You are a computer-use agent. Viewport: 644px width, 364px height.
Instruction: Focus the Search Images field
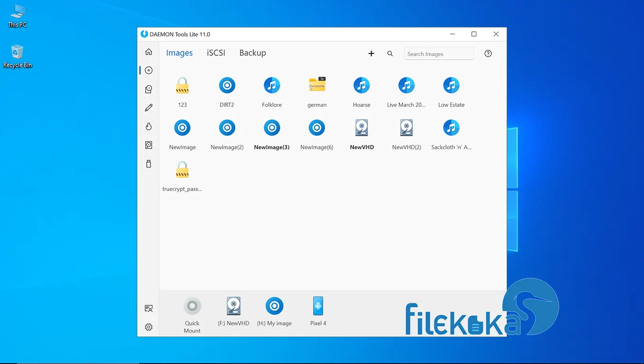(x=438, y=54)
